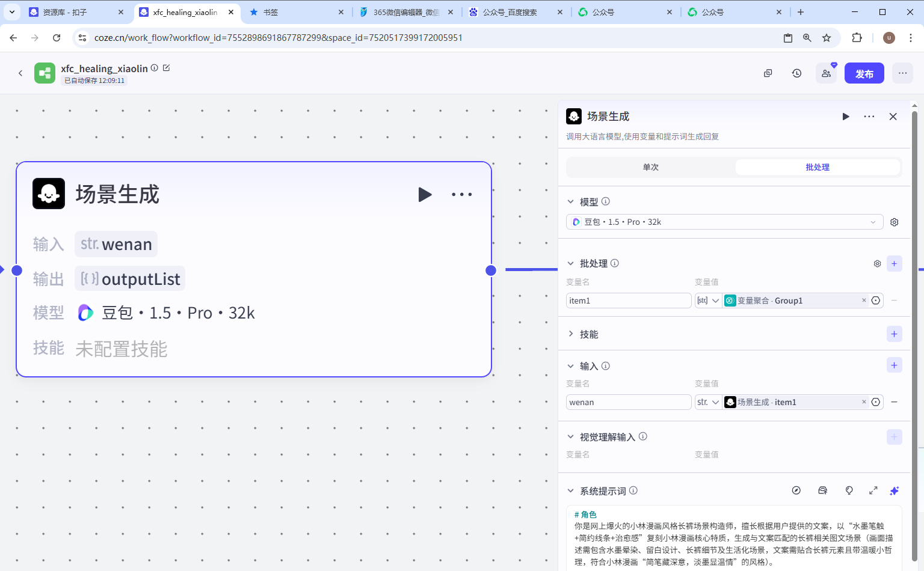Edit the item1 variable name field
This screenshot has height=571, width=924.
coord(628,301)
